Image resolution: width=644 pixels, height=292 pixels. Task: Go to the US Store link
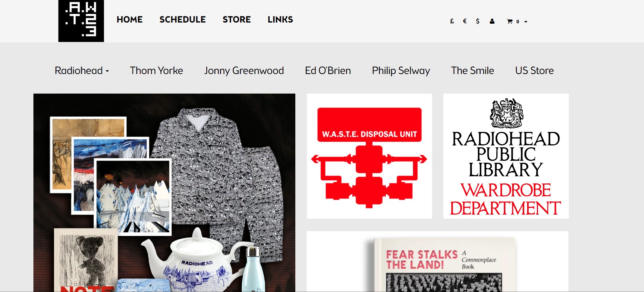[x=534, y=71]
